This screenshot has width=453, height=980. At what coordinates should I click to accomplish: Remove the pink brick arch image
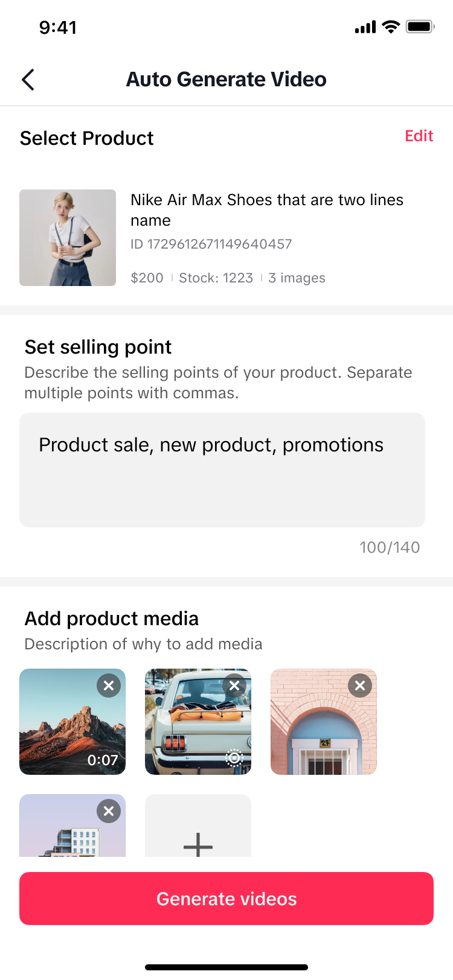point(360,686)
